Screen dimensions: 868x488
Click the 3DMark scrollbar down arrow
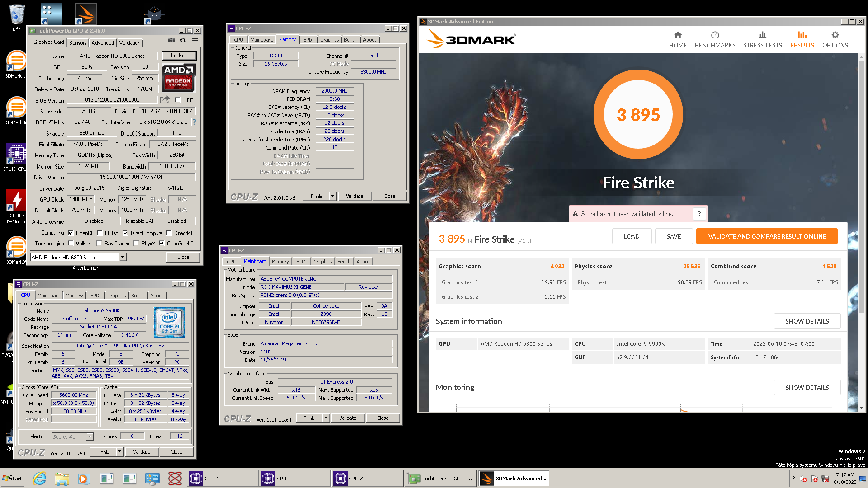861,408
